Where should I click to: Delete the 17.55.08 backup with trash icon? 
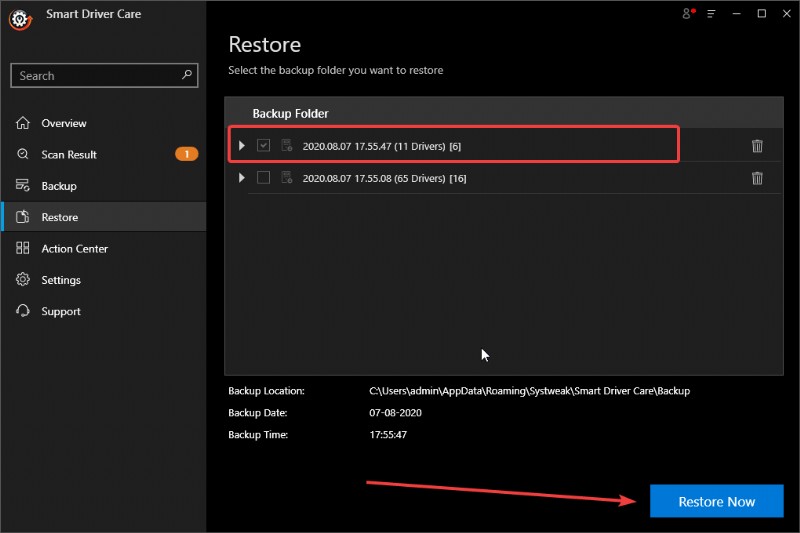[x=757, y=178]
